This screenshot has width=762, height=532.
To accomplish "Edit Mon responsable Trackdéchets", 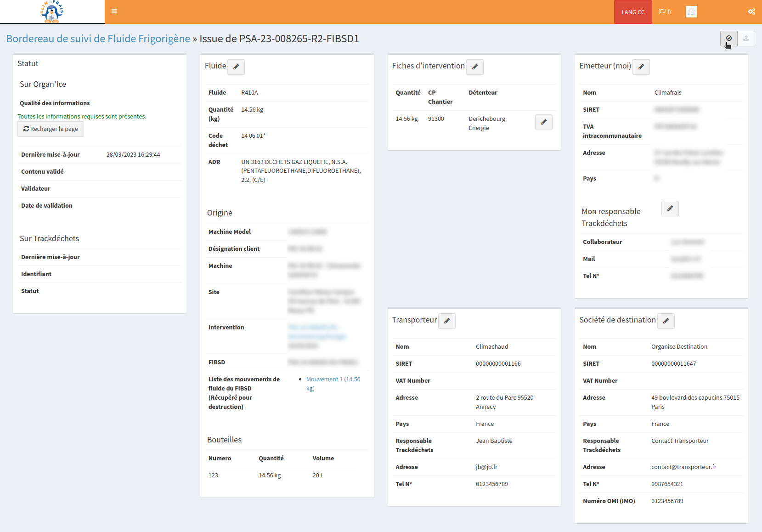I will 670,209.
